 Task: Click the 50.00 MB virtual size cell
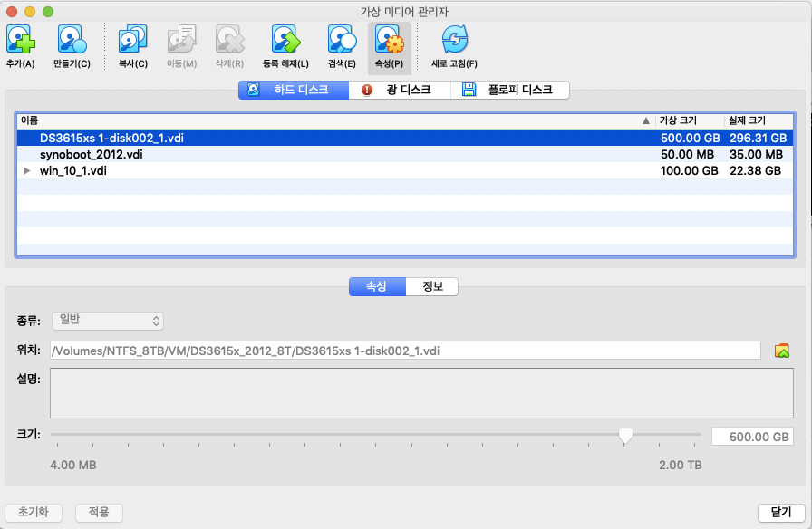tap(687, 154)
